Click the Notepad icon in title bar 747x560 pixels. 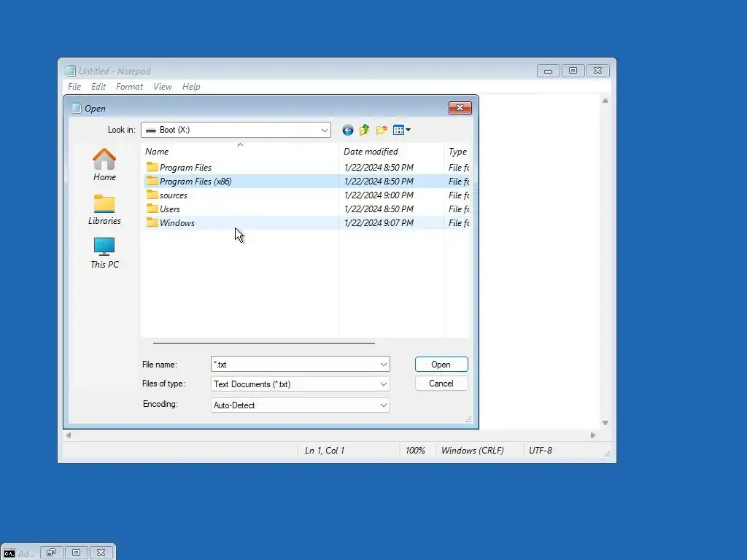71,71
